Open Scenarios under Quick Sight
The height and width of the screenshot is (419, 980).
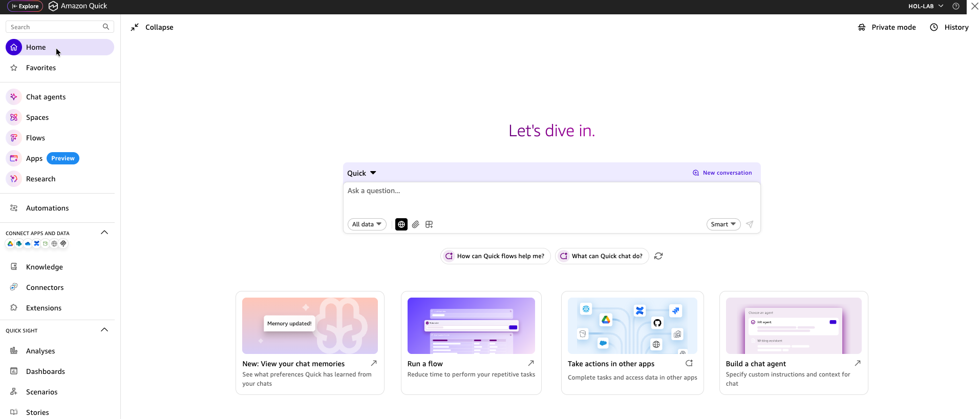tap(42, 392)
